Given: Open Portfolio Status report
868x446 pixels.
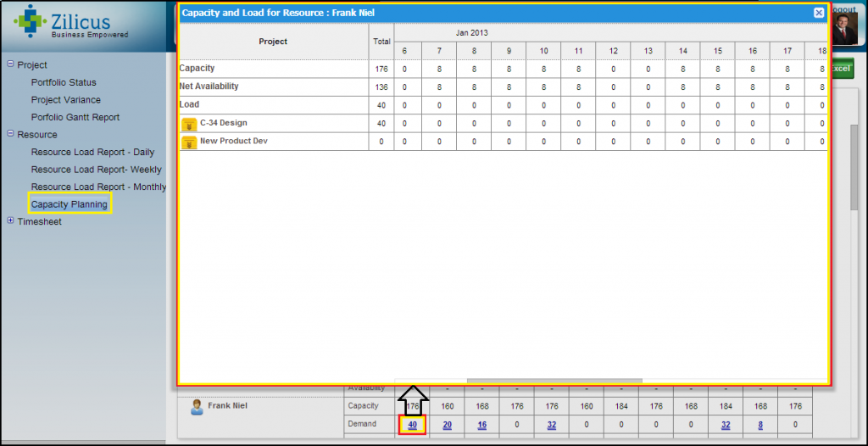Looking at the screenshot, I should 64,82.
